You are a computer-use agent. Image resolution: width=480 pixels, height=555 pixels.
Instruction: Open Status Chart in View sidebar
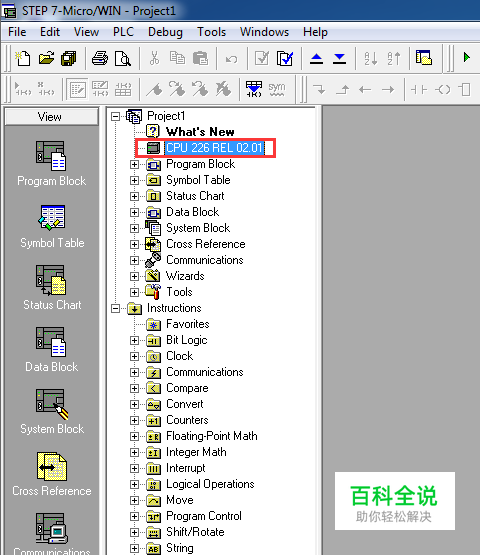(x=52, y=288)
